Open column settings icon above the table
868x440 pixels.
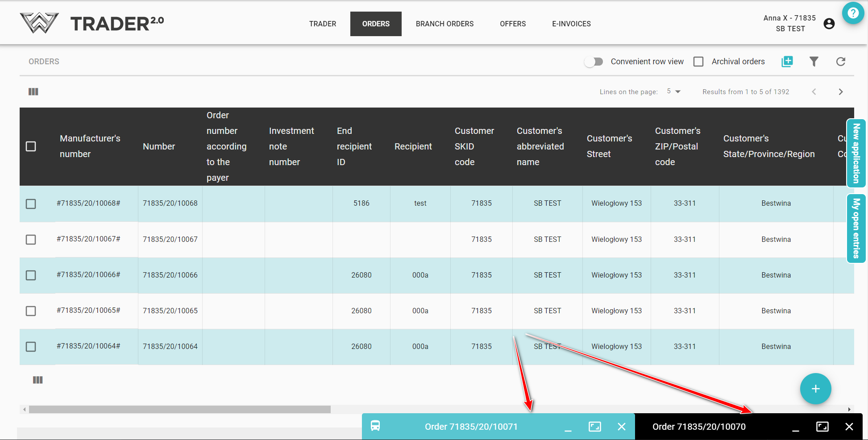click(x=33, y=91)
